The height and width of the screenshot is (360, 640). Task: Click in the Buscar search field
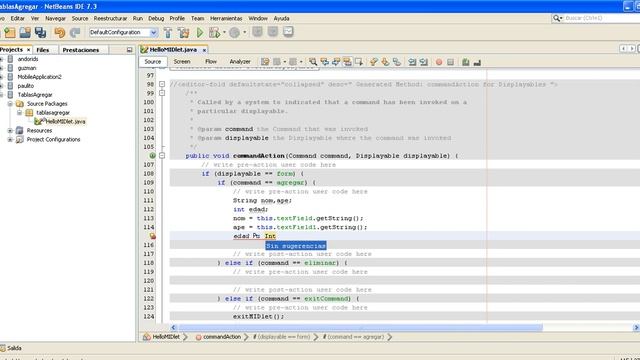pos(602,18)
